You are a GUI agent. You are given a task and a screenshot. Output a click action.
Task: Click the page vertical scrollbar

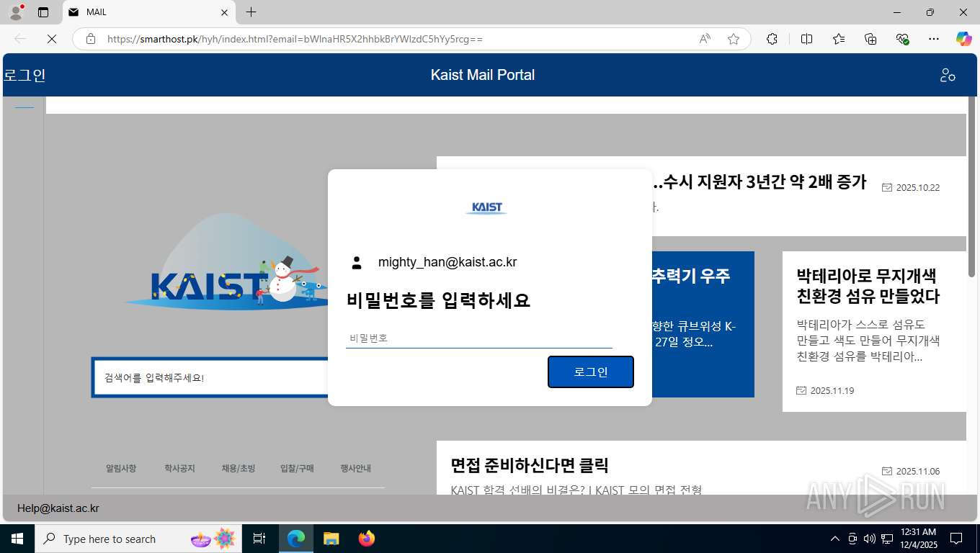pyautogui.click(x=971, y=186)
